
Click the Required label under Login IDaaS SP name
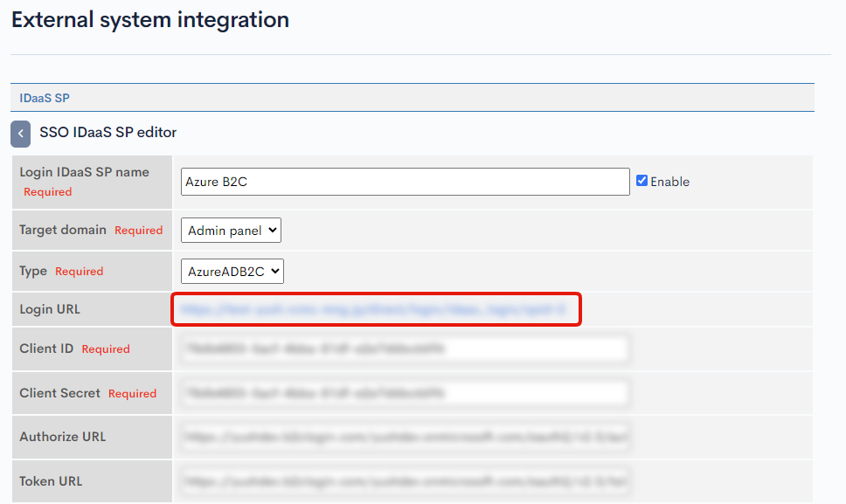pyautogui.click(x=48, y=192)
